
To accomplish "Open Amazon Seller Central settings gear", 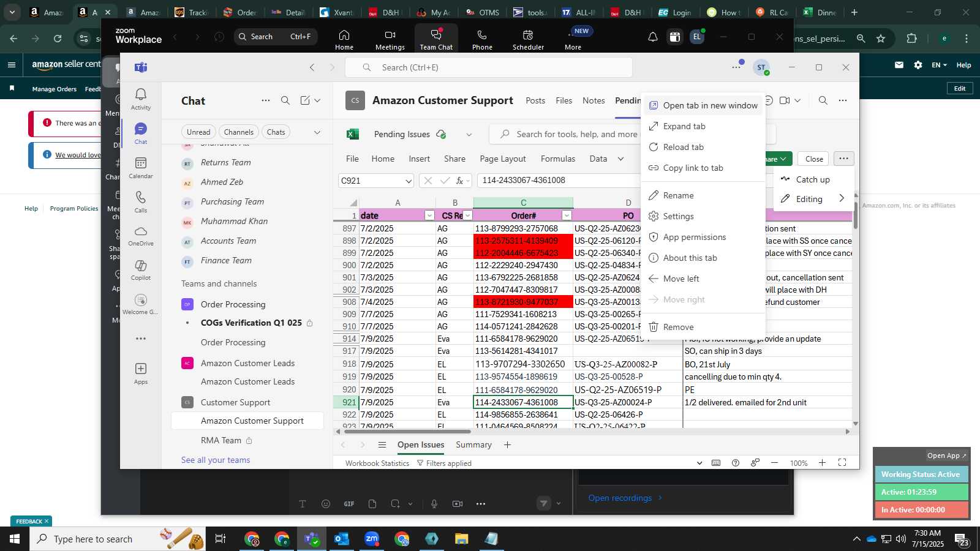I will 918,65.
